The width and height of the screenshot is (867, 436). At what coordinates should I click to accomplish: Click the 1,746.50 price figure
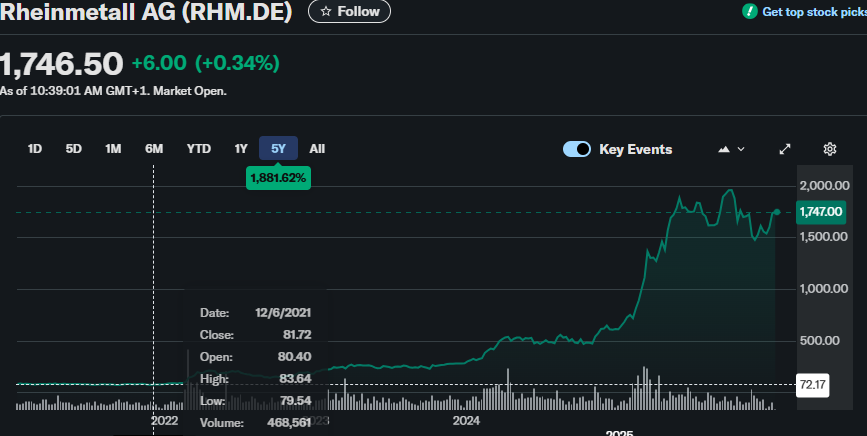pyautogui.click(x=61, y=64)
